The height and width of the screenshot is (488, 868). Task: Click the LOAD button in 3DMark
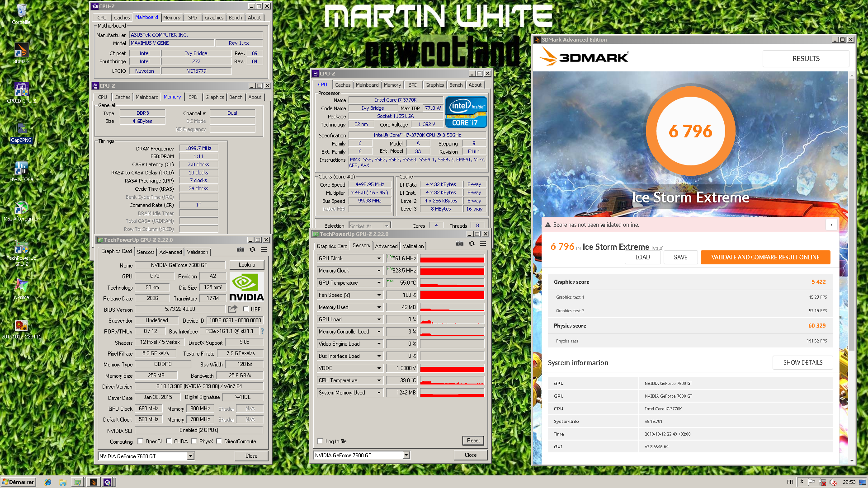[x=642, y=257]
